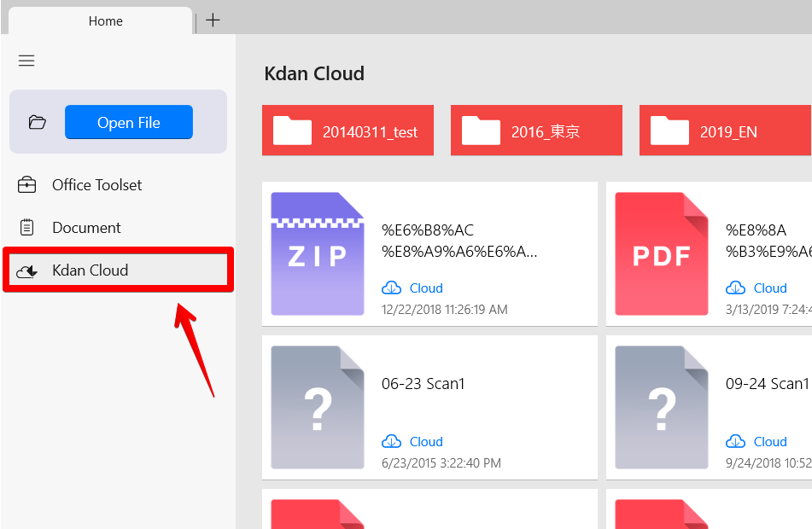Open the hamburger menu icon

(26, 61)
